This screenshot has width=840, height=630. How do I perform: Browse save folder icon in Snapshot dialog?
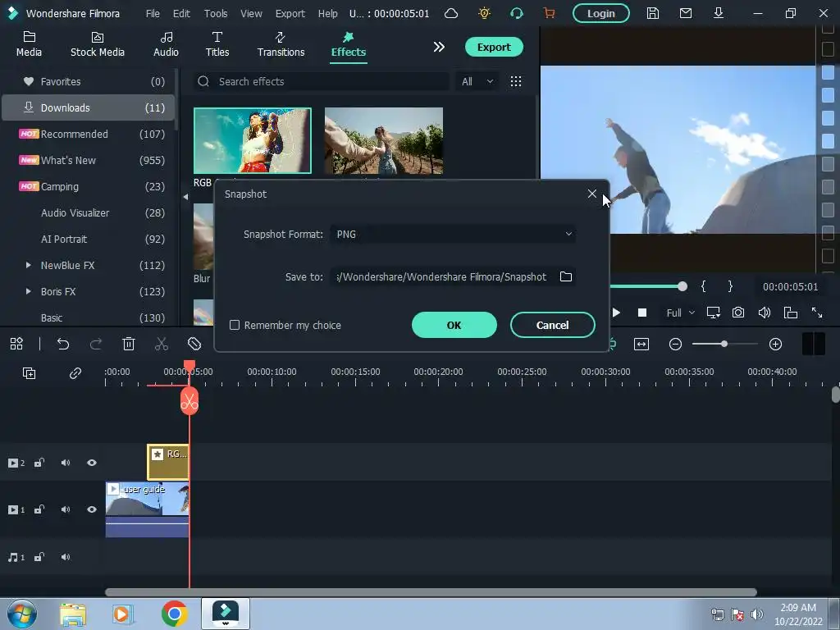(566, 276)
